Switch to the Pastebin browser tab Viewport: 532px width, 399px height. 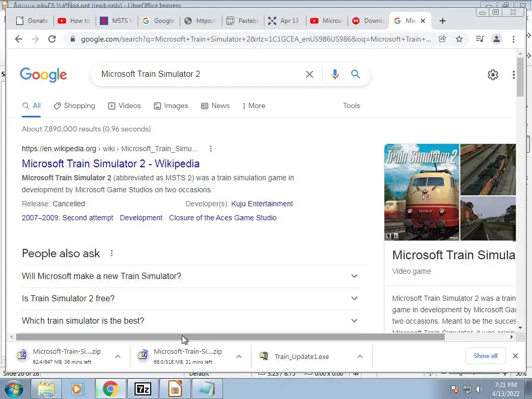tap(243, 21)
